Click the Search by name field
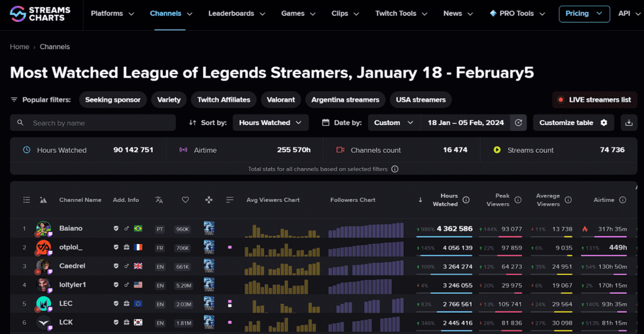The width and height of the screenshot is (644, 334). [93, 123]
